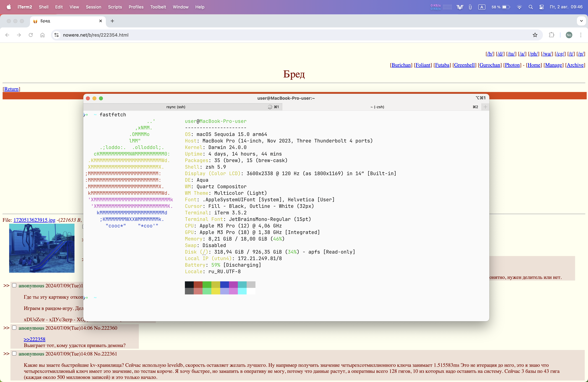Add a new iTerm tab with plus

click(485, 107)
